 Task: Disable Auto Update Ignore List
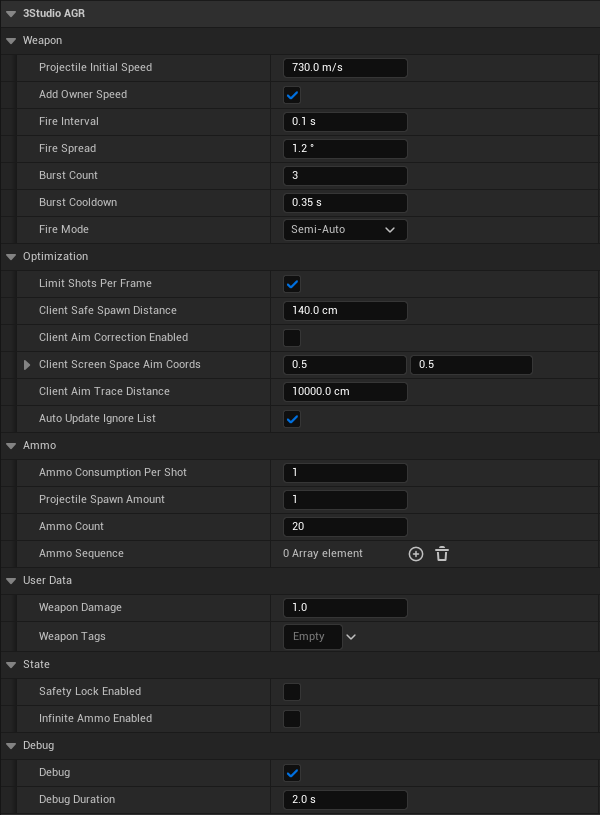tap(292, 418)
